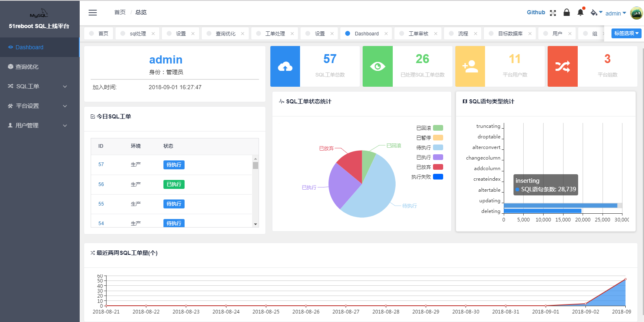
Task: Switch to the 目标数据库 tab
Action: [x=510, y=34]
